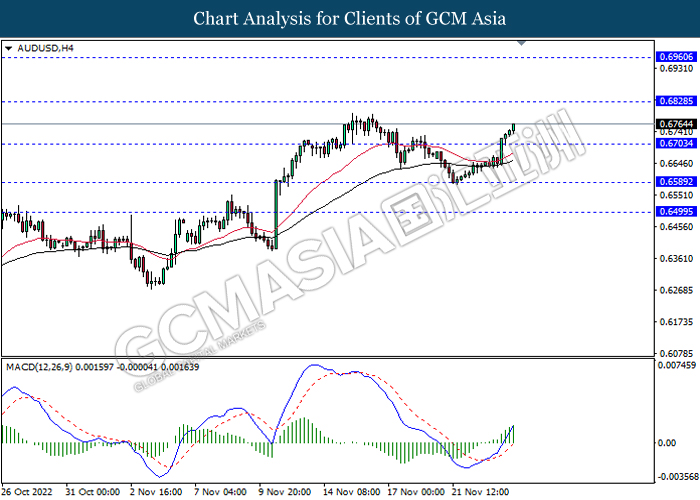Select the 0.64995 support level label
The width and height of the screenshot is (700, 500).
(x=676, y=212)
